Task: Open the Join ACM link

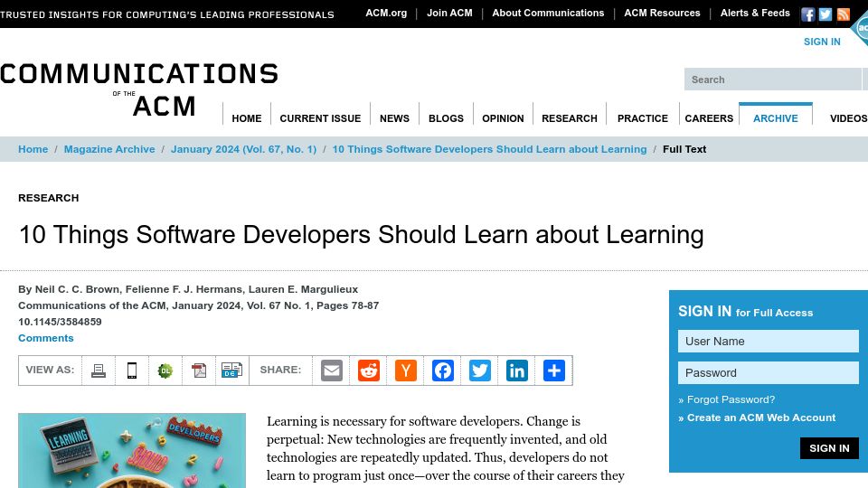Action: 449,13
